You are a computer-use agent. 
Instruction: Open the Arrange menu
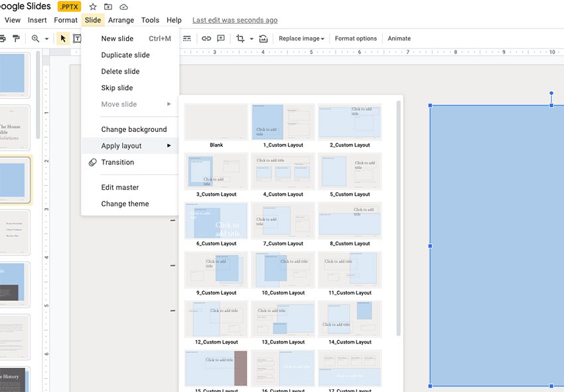pos(121,21)
